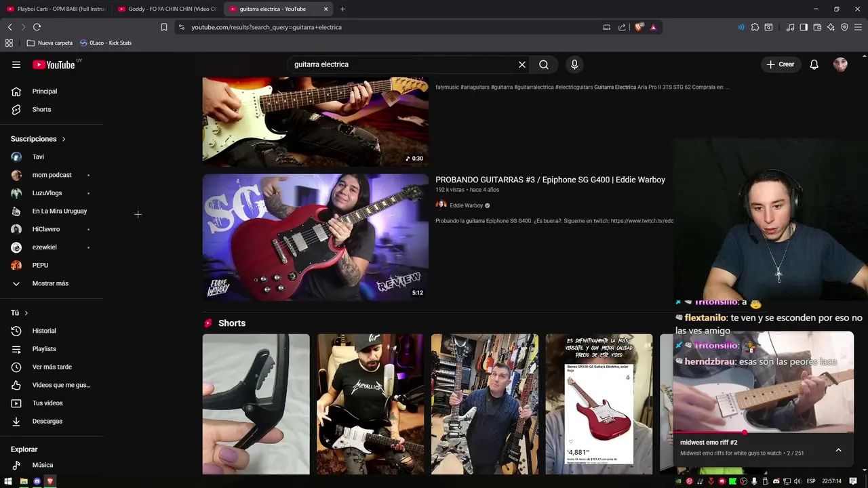Open the browser main hamburger menu

click(858, 27)
